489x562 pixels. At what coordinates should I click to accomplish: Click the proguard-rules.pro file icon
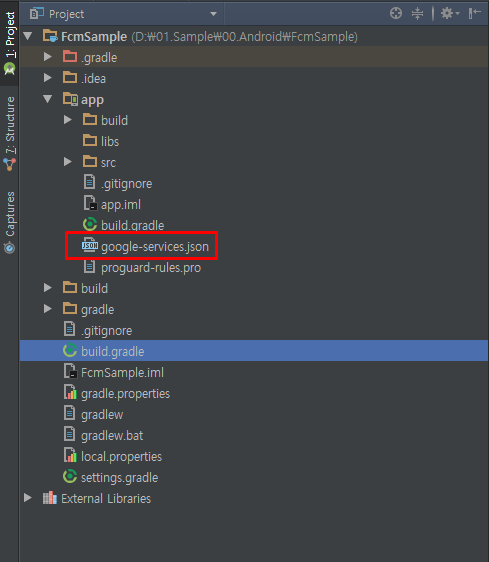tap(89, 266)
